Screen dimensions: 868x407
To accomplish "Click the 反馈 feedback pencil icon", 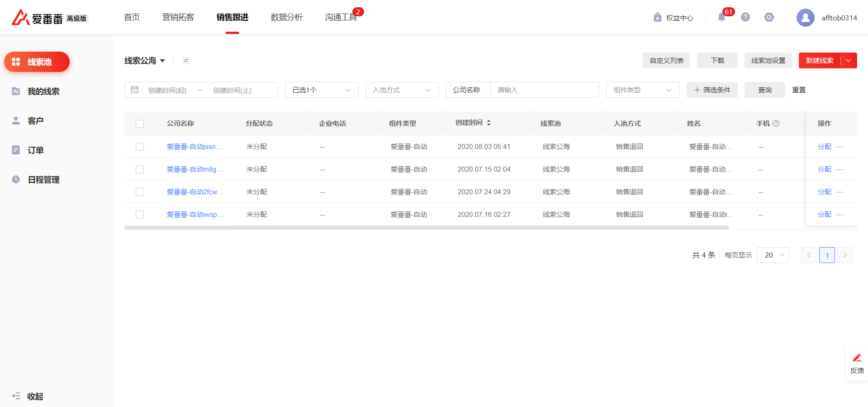I will tap(857, 358).
